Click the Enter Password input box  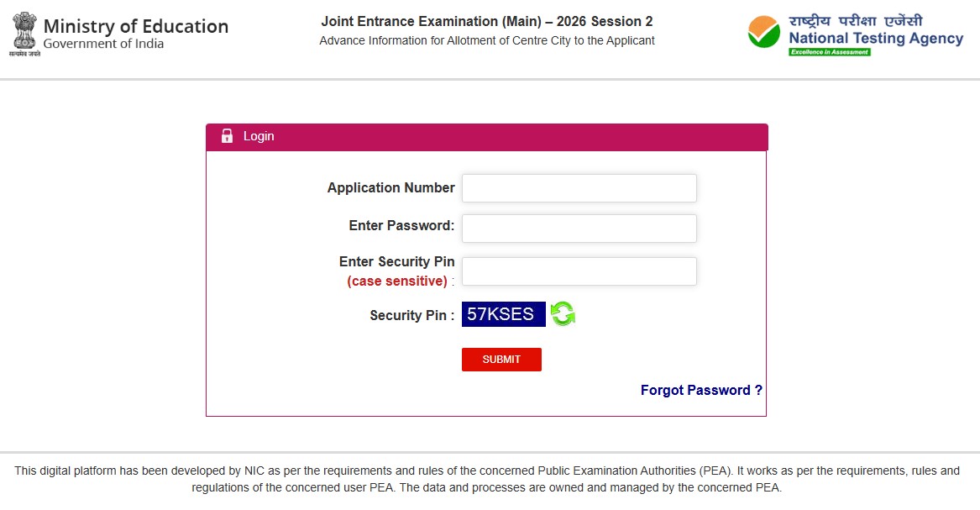pos(579,228)
